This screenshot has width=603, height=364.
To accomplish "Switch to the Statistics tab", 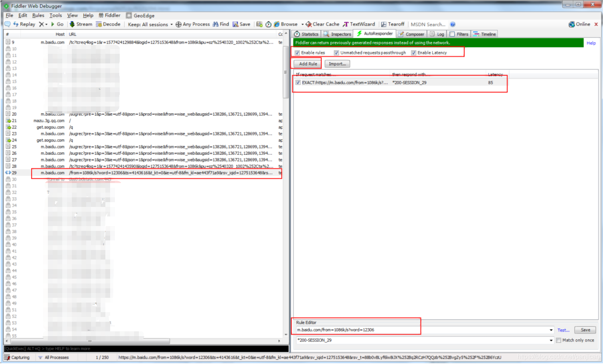I will coord(306,34).
